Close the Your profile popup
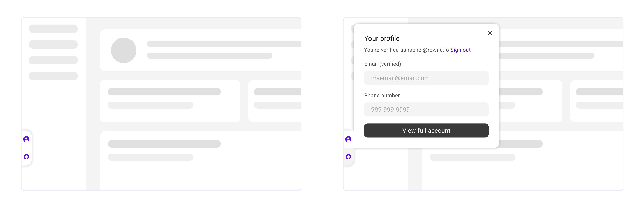The width and height of the screenshot is (644, 208). [490, 33]
